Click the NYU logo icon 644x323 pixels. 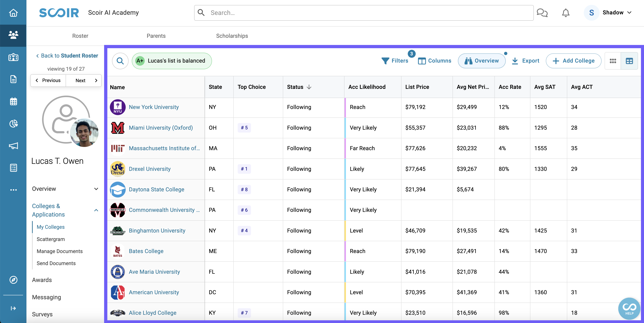coord(118,107)
